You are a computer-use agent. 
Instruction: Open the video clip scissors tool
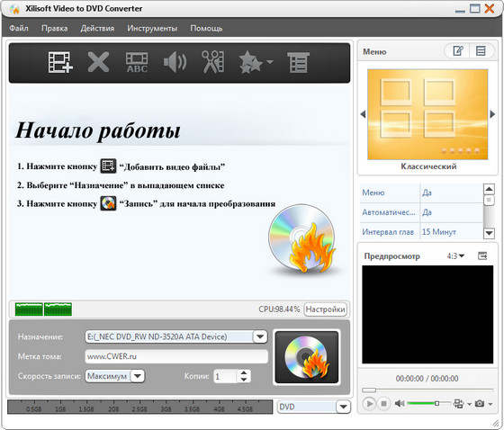[212, 62]
